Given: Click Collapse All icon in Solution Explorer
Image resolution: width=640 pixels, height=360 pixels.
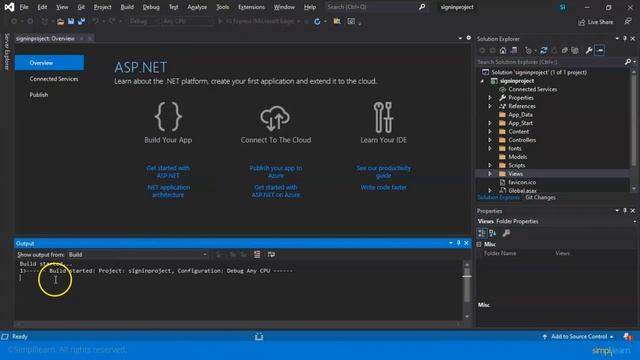Looking at the screenshot, I should click(x=564, y=50).
